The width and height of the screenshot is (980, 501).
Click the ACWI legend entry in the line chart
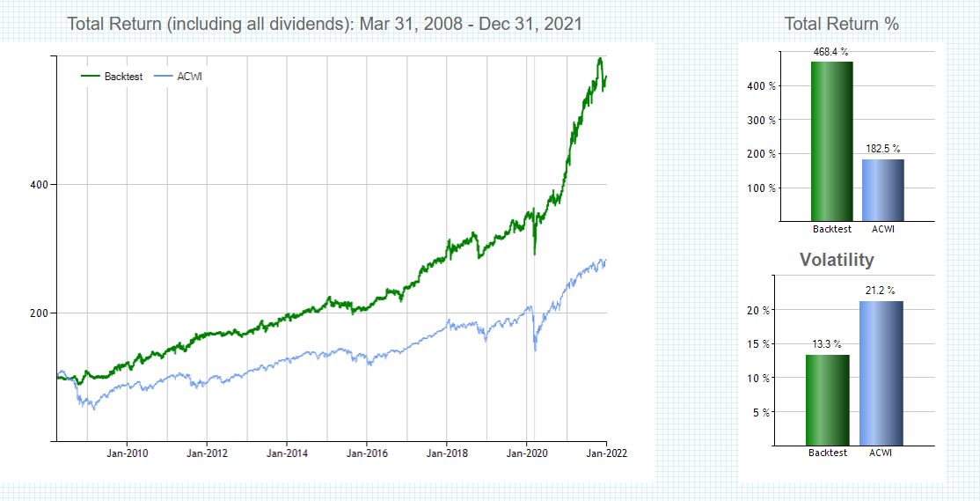[x=178, y=77]
